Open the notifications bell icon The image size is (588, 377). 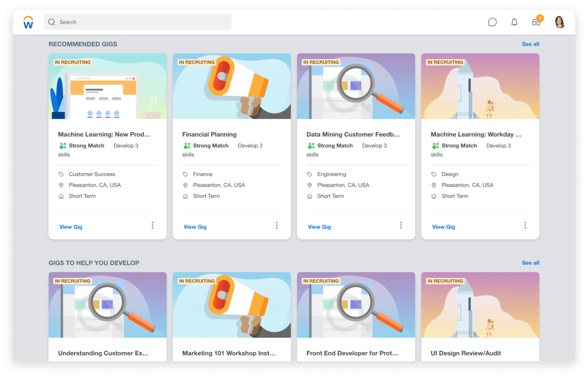[514, 22]
